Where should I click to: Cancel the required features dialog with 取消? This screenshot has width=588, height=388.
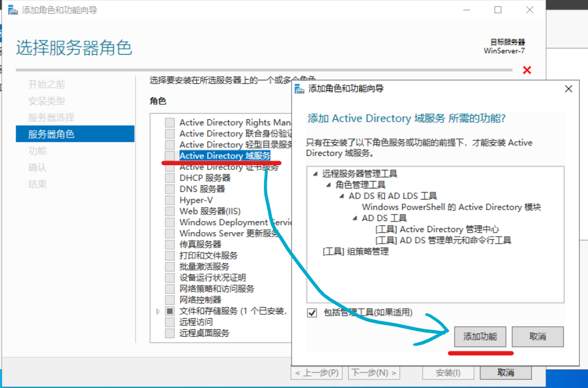[x=538, y=337]
